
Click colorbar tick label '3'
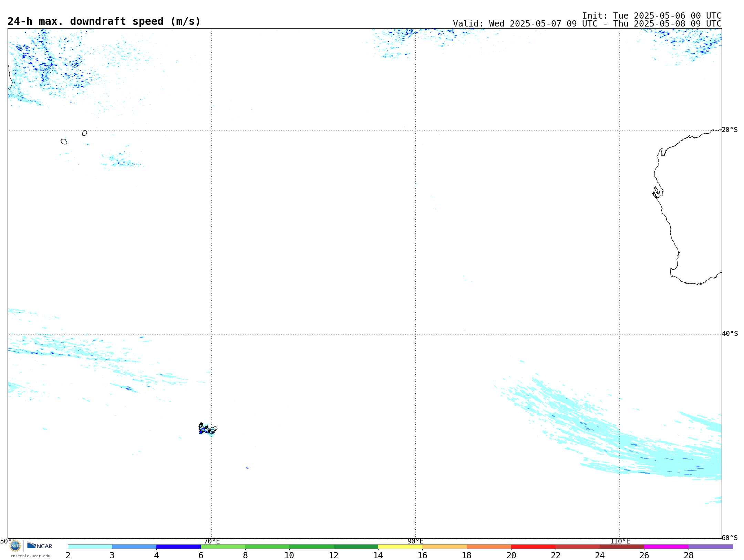pyautogui.click(x=112, y=555)
